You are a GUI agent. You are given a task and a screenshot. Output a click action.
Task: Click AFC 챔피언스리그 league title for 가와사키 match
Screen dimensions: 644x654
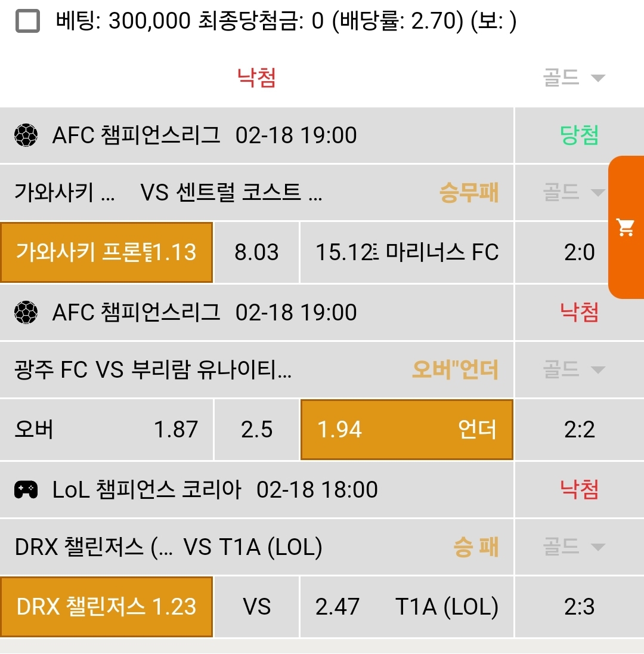[136, 135]
